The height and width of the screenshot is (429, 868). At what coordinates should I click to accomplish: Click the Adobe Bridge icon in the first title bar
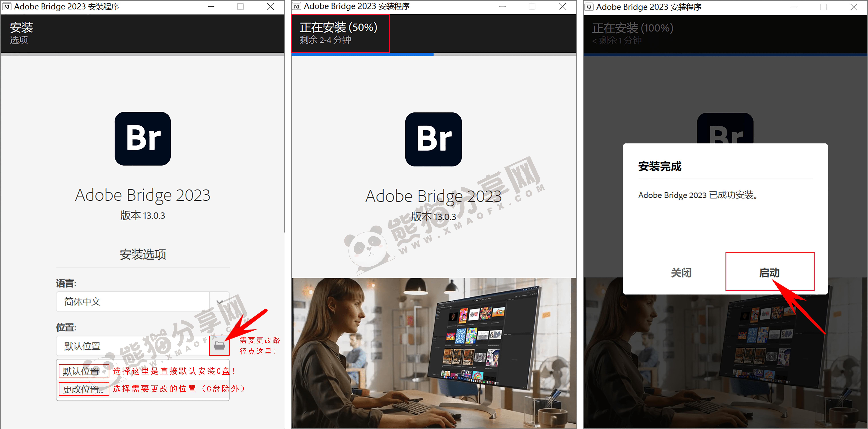(x=6, y=6)
